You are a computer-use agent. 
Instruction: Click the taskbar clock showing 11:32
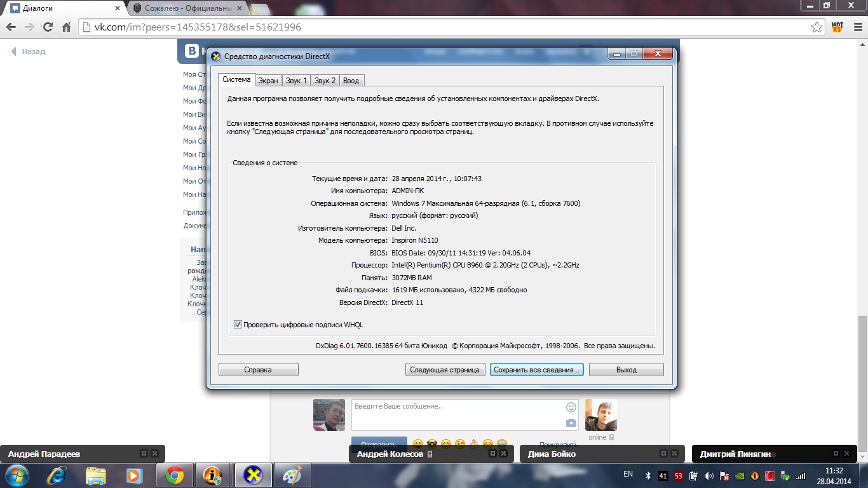pyautogui.click(x=834, y=476)
